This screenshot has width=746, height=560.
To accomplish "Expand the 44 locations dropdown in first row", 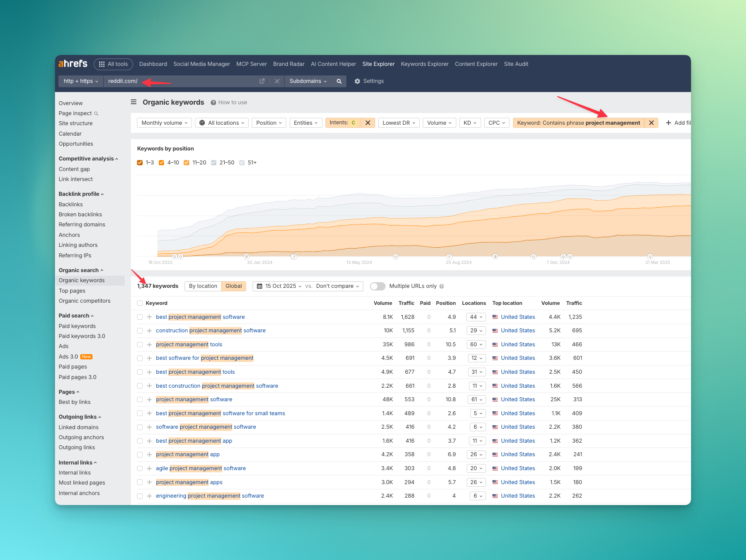I will pos(476,317).
